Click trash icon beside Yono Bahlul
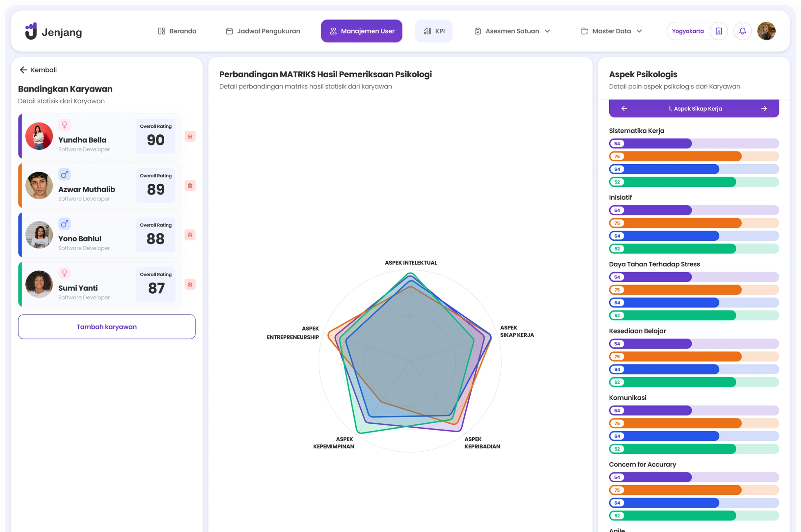 [190, 235]
